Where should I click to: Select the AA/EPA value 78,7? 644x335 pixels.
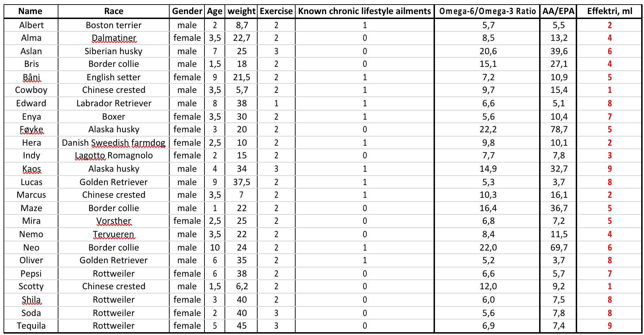[559, 129]
